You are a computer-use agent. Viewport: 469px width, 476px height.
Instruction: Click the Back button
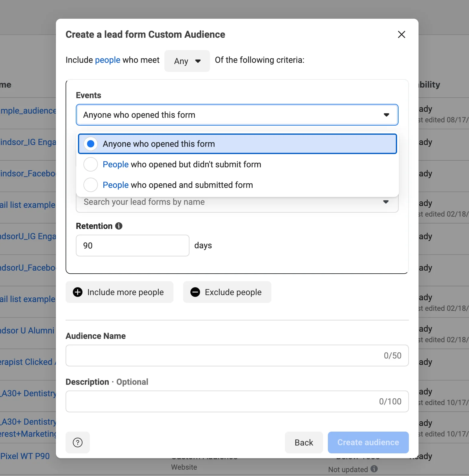click(x=304, y=442)
